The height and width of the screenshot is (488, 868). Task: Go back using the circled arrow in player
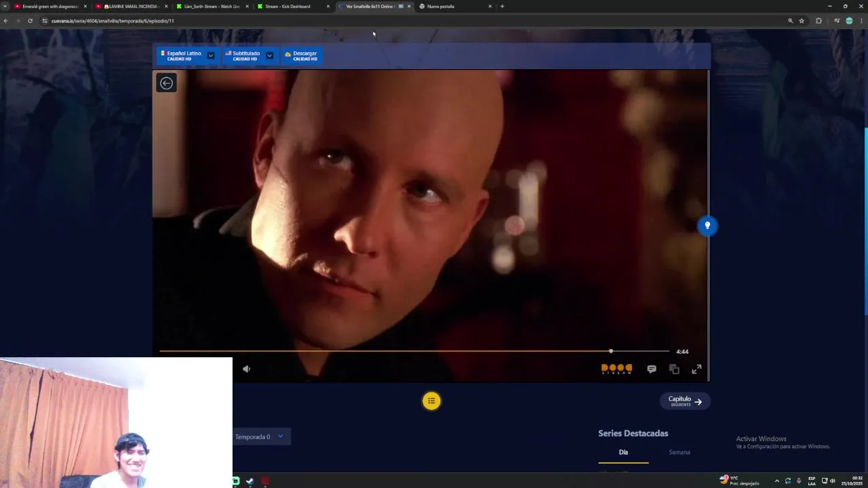coord(166,83)
